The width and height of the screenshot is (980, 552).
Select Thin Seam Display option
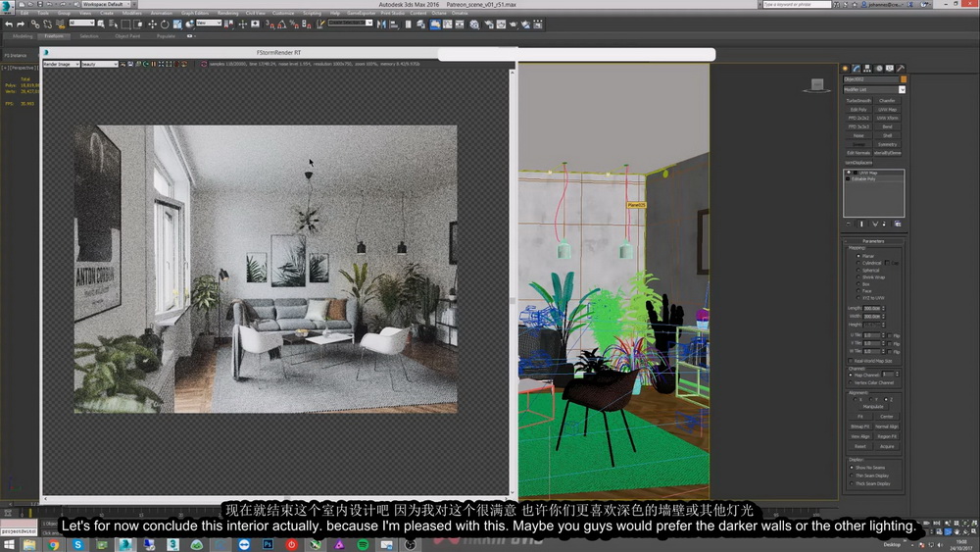(852, 476)
